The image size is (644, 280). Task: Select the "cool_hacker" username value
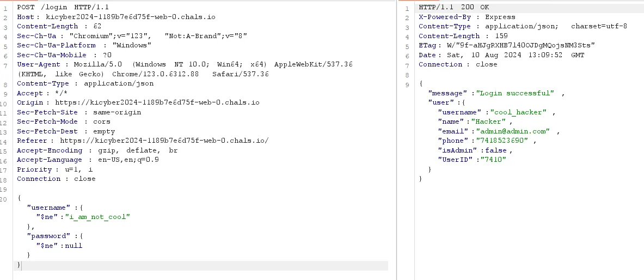click(519, 112)
